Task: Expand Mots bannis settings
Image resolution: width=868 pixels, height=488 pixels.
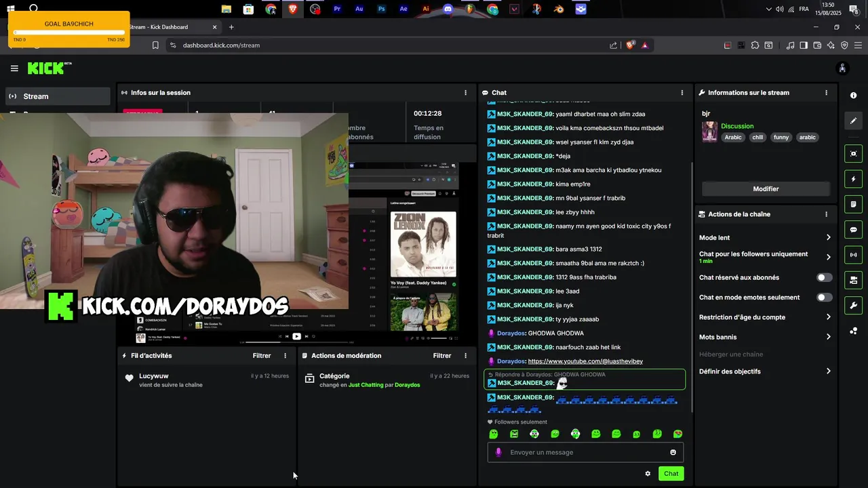Action: coord(765,337)
